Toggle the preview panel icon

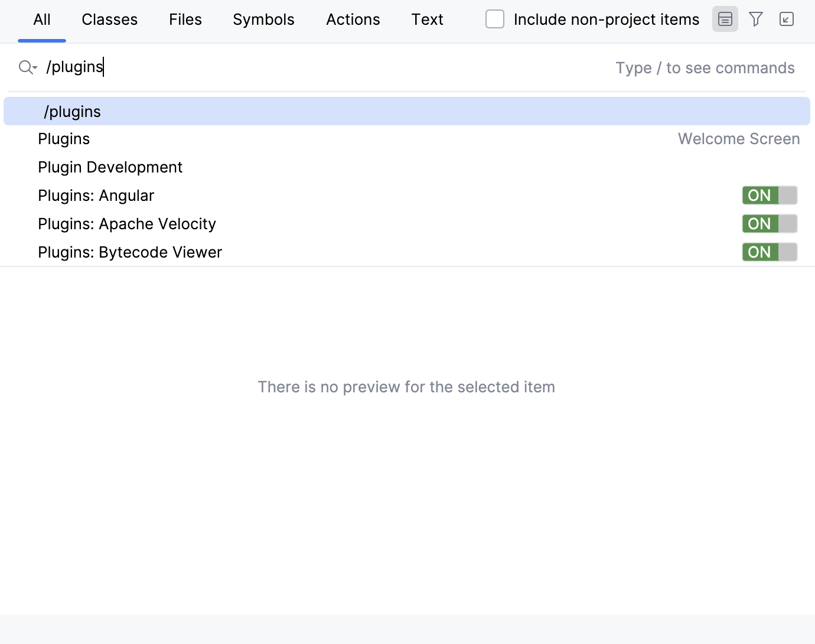725,19
